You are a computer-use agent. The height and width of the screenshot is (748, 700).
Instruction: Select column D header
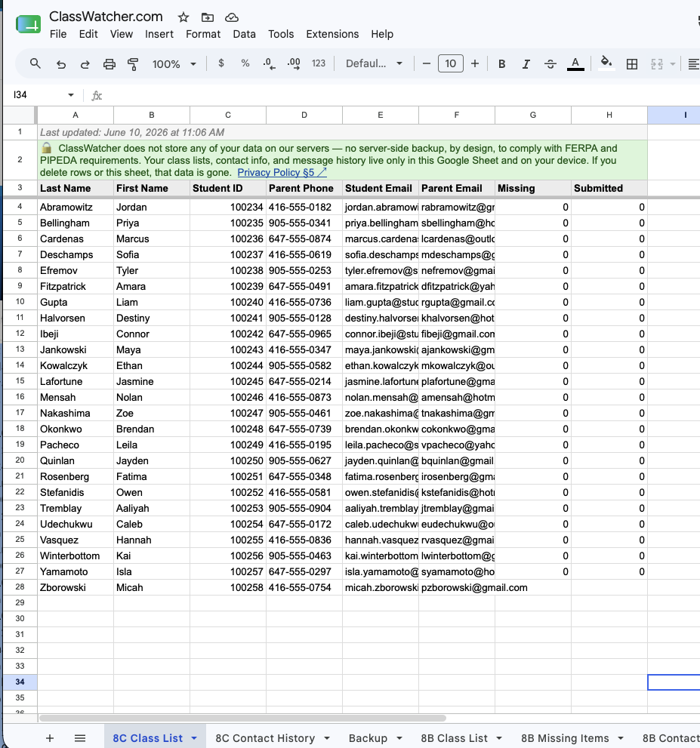[304, 115]
